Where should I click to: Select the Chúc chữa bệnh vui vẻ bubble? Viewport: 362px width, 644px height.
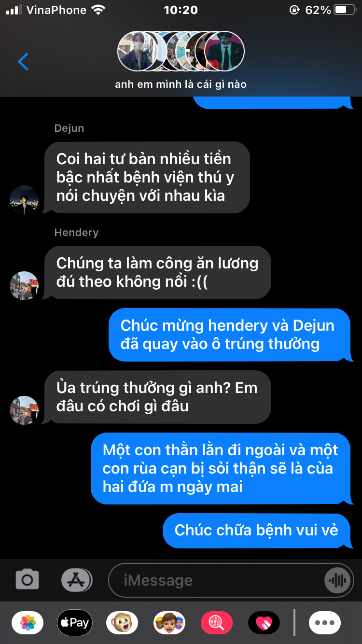(257, 531)
